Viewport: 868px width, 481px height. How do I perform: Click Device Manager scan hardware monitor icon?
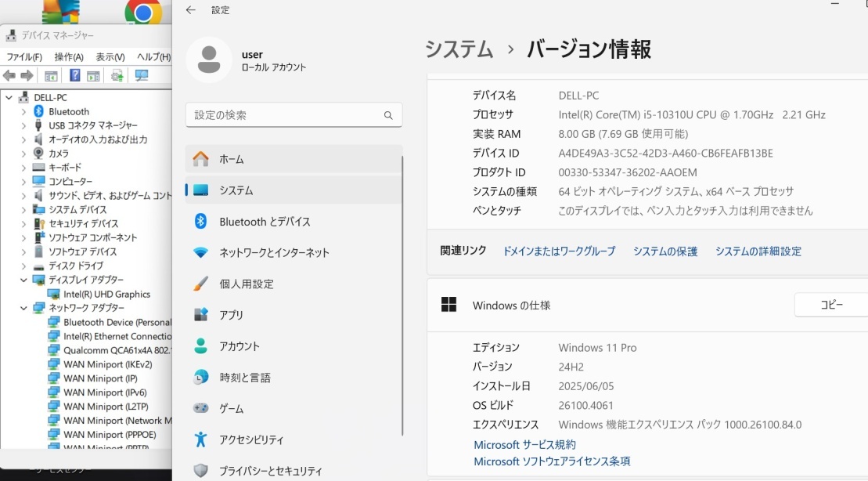142,75
